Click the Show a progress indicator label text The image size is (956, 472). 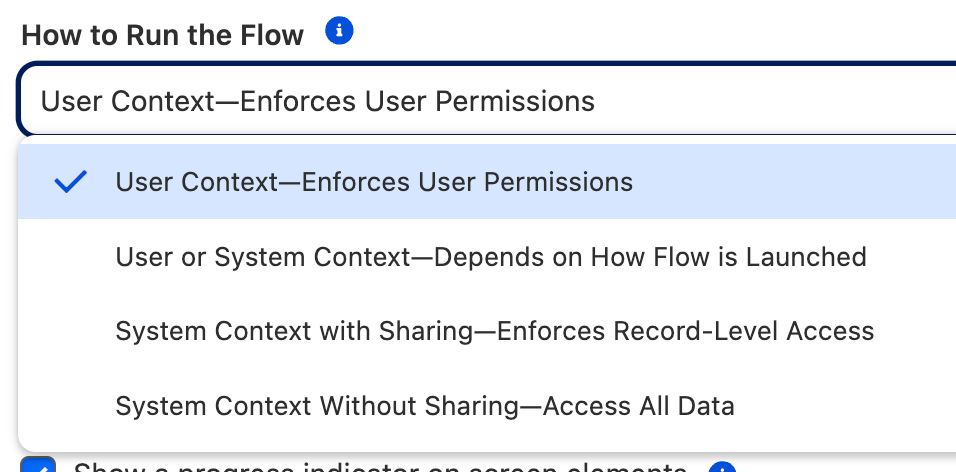tap(380, 467)
